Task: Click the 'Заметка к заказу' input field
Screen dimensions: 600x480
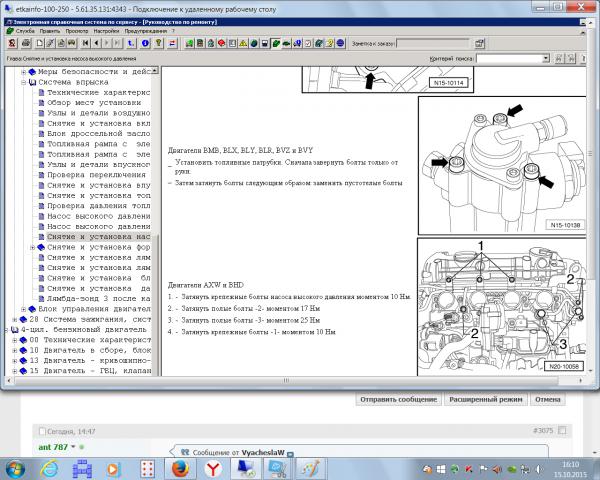Action: tap(432, 44)
